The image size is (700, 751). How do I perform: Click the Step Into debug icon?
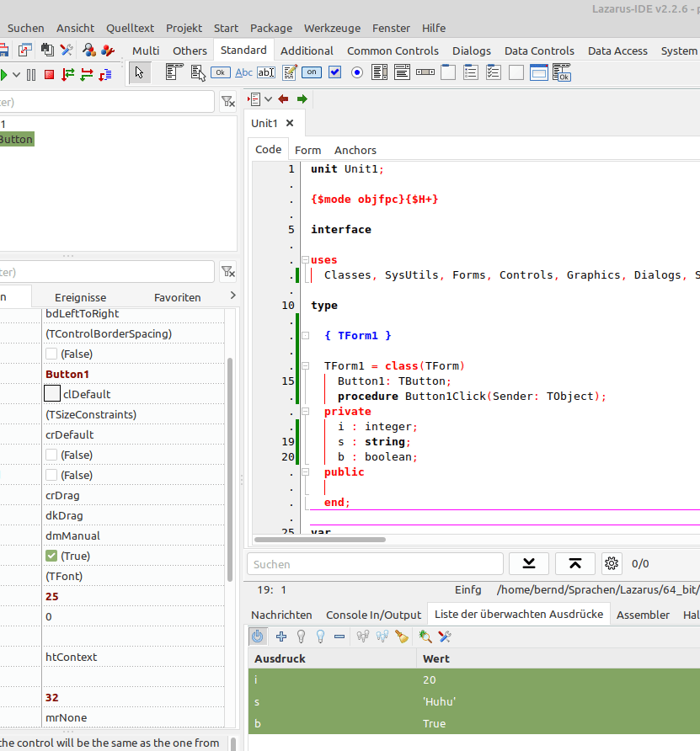[68, 75]
